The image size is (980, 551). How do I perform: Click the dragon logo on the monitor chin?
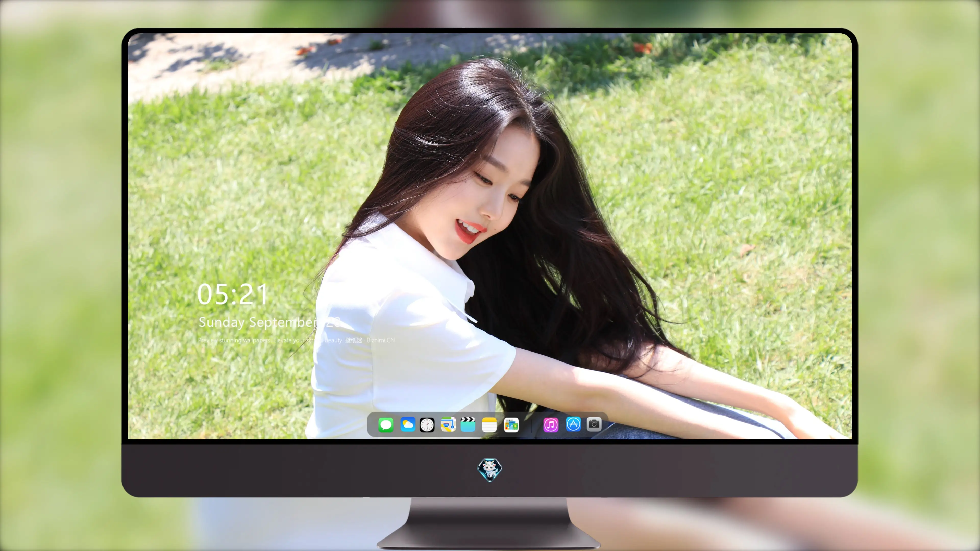490,470
